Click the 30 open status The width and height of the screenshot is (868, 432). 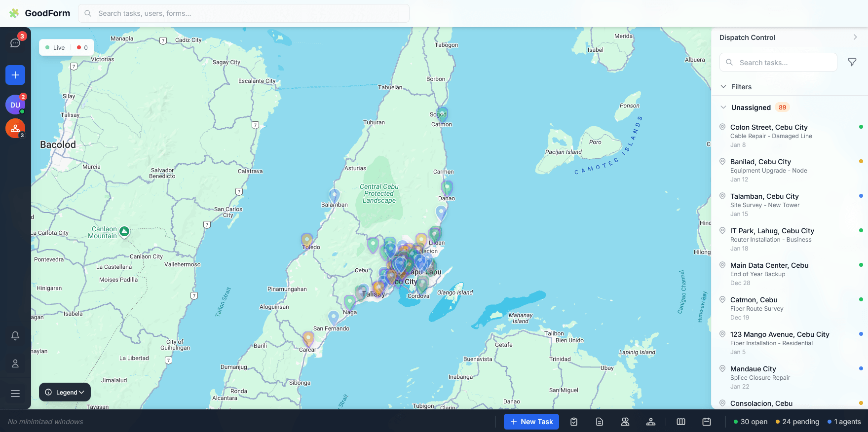click(x=751, y=422)
